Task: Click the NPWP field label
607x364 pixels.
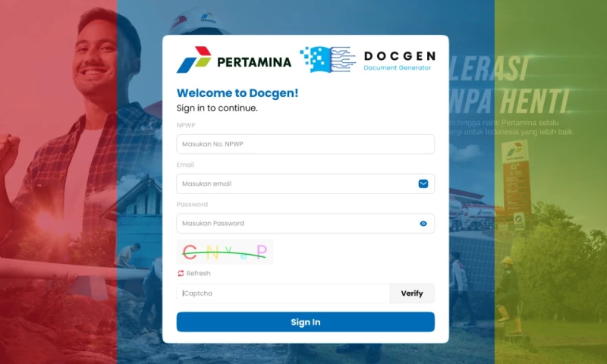Action: (x=186, y=125)
